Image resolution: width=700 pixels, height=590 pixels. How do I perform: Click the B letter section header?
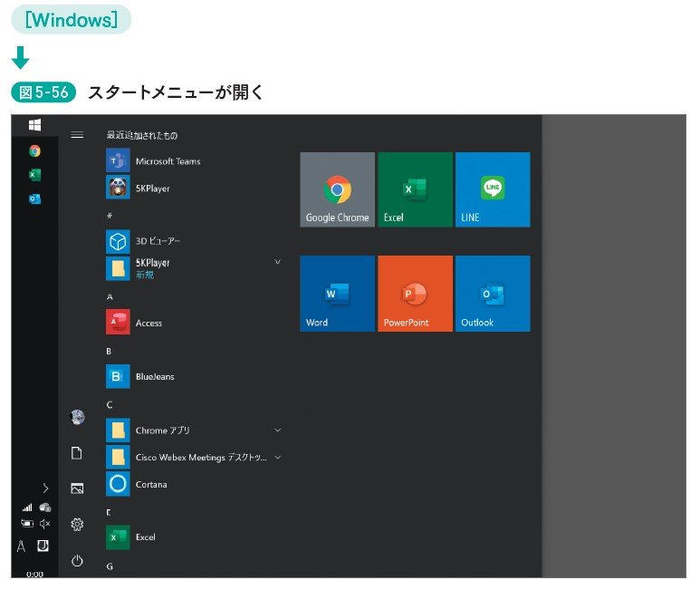(109, 351)
